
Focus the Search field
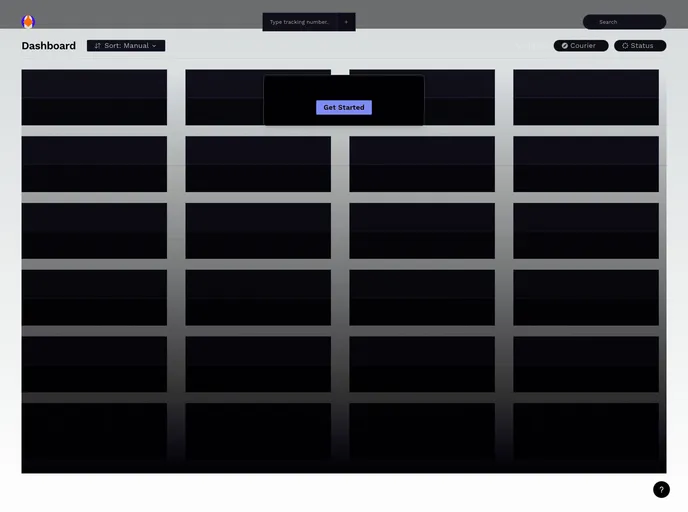[624, 22]
